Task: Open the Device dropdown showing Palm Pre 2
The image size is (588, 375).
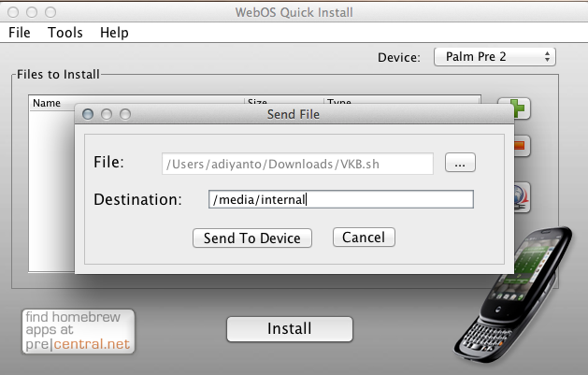Action: click(495, 57)
